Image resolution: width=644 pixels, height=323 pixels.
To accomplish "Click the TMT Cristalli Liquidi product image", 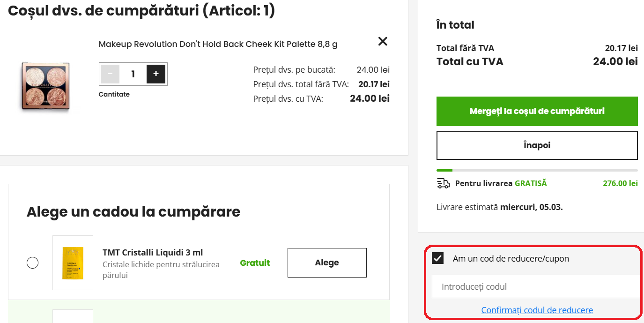I will coord(73,263).
